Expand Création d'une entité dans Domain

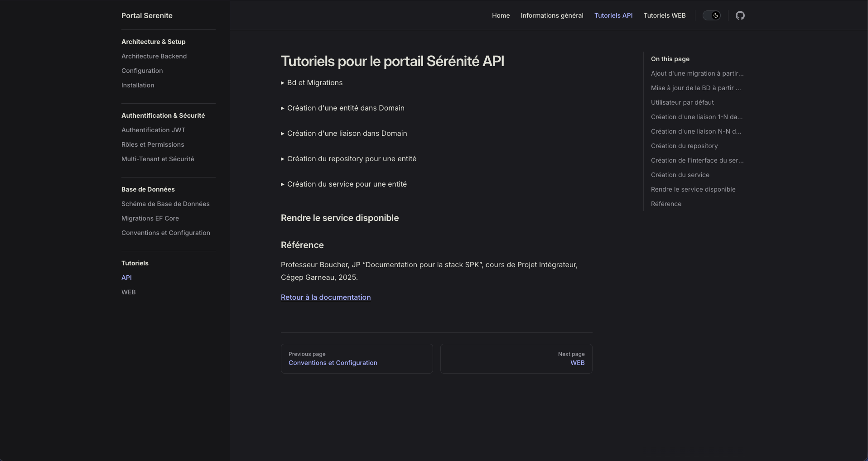345,108
